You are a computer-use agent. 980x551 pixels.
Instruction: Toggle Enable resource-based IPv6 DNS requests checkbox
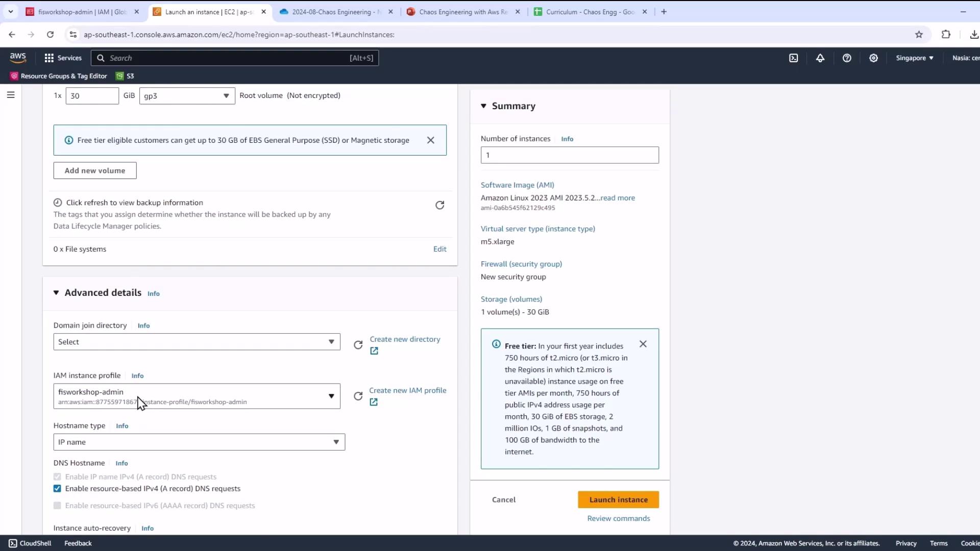pyautogui.click(x=57, y=506)
